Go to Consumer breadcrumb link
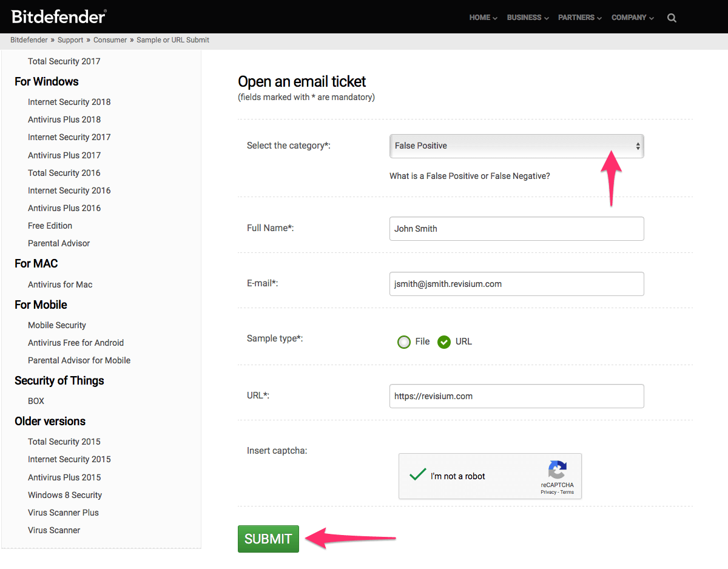 pyautogui.click(x=110, y=40)
